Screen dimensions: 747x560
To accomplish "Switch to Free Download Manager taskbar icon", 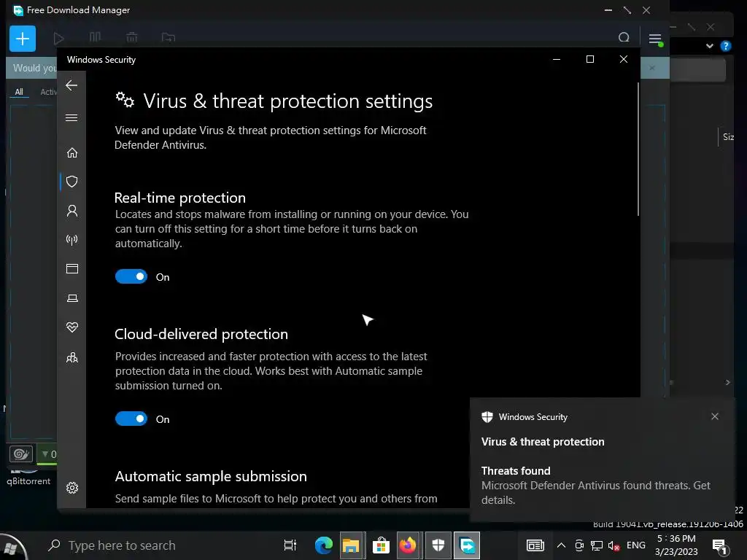I will click(467, 545).
